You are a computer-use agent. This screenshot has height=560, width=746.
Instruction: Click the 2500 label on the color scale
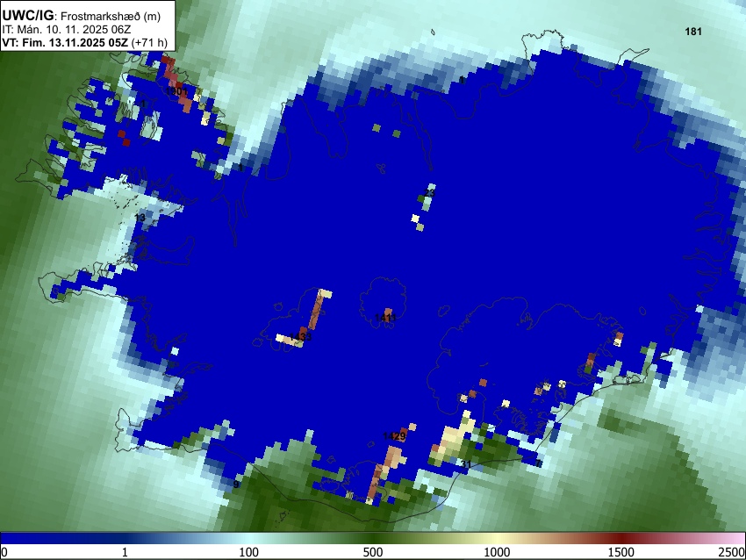732,552
